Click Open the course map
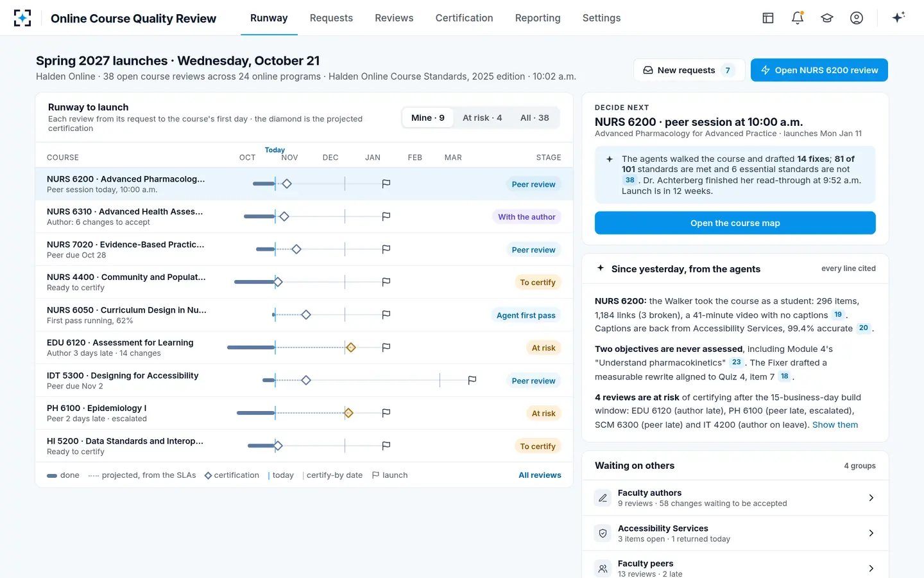Screen dimensions: 924x578 click(735, 223)
